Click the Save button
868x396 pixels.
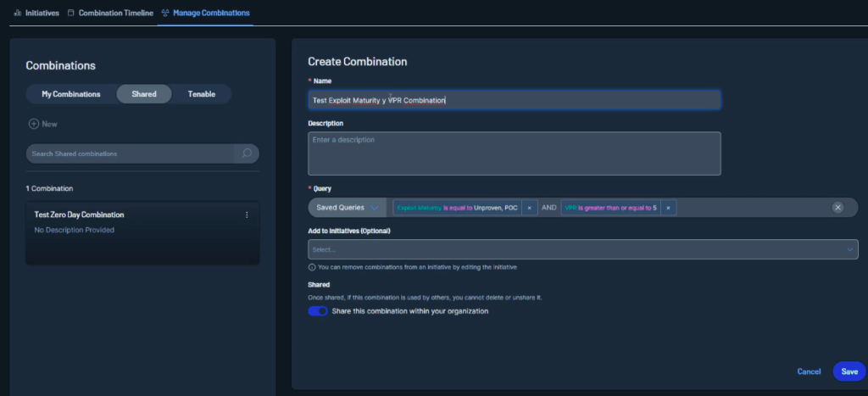click(x=849, y=371)
